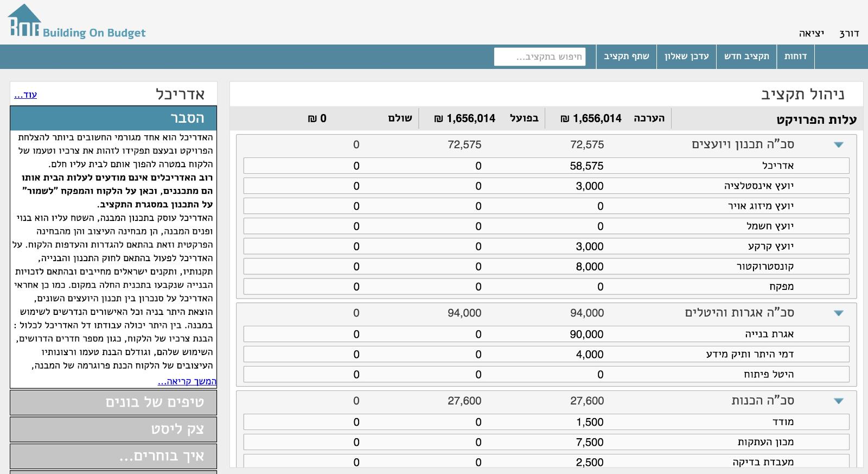
Task: Open the דוחות menu item
Action: click(795, 56)
